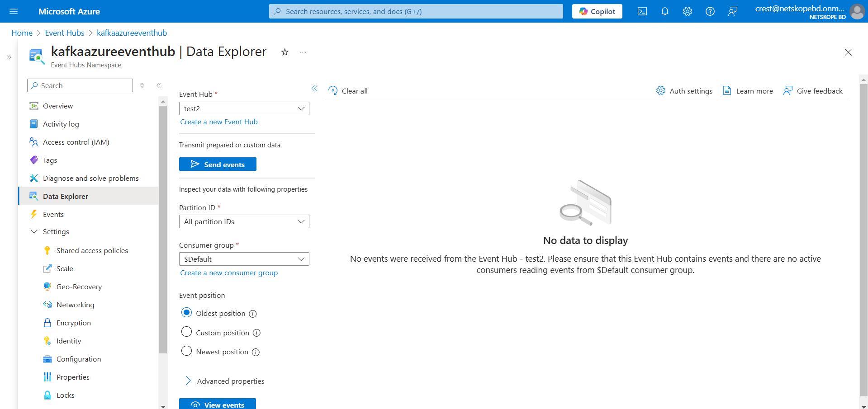868x409 pixels.
Task: Click info icon beside Newest position
Action: click(x=256, y=352)
